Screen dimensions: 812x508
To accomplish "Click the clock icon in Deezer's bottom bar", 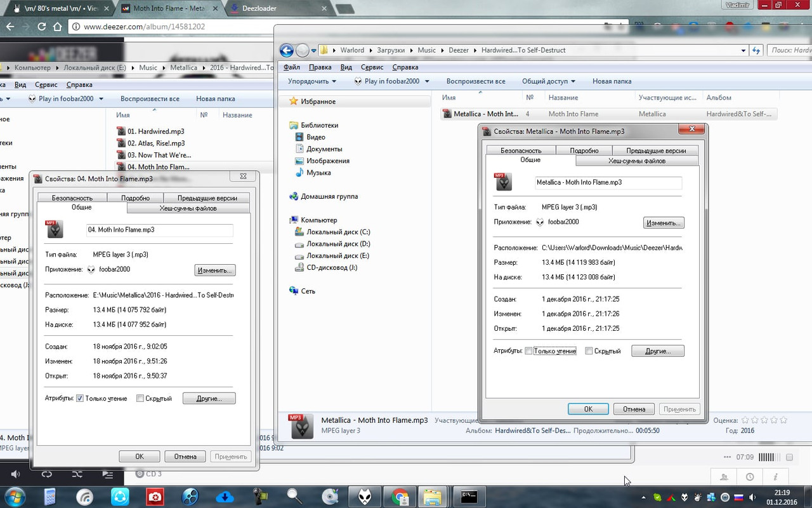I will [750, 476].
